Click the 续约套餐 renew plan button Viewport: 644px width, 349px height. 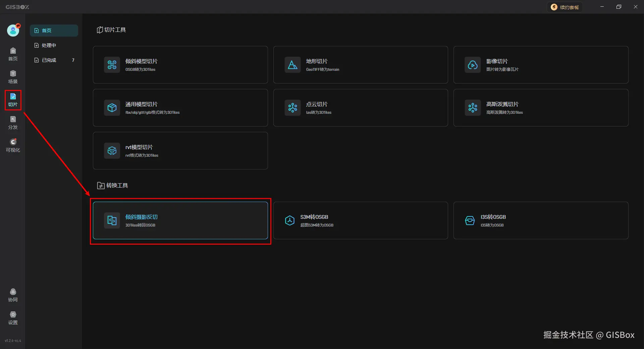(x=565, y=7)
